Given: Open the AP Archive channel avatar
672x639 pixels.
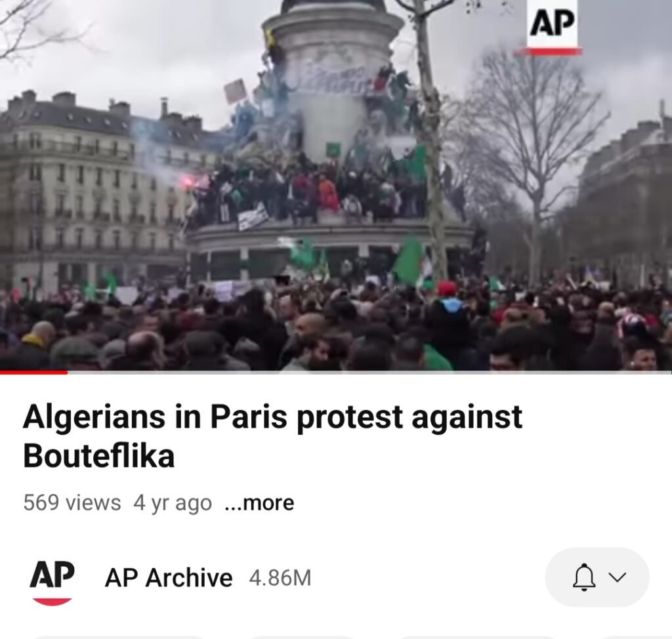Looking at the screenshot, I should pos(52,581).
